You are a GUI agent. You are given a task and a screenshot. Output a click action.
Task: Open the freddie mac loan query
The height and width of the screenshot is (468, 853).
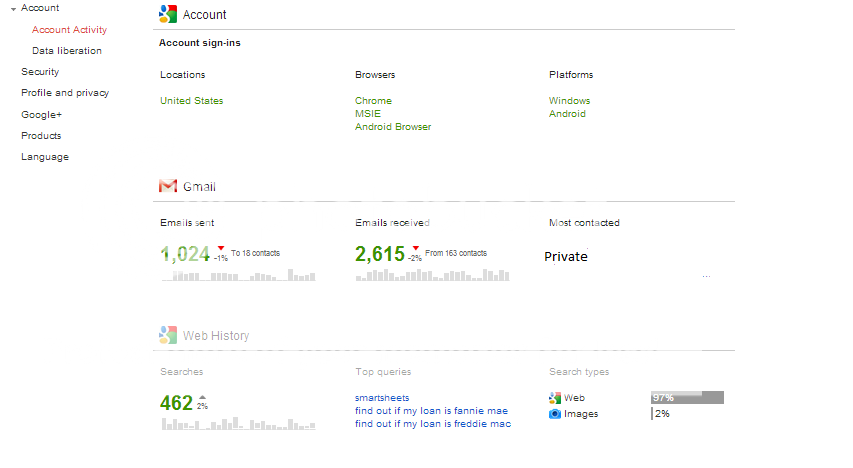click(433, 424)
